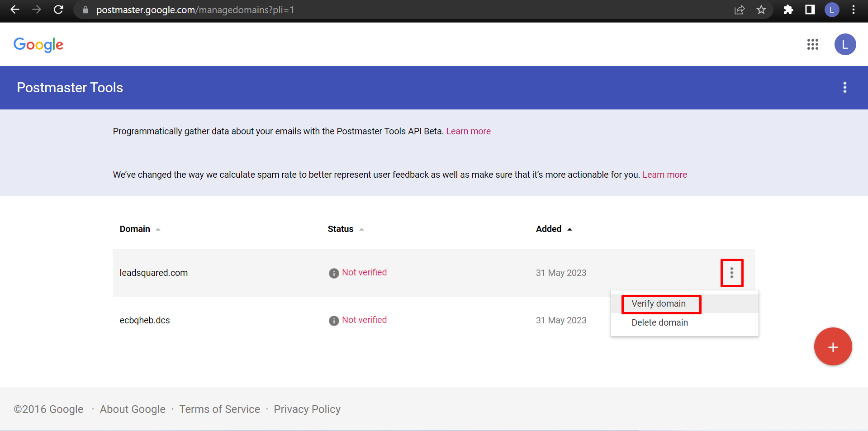Screen dimensions: 868x431
Task: Select Delete domain from the menu
Action: pyautogui.click(x=684, y=322)
